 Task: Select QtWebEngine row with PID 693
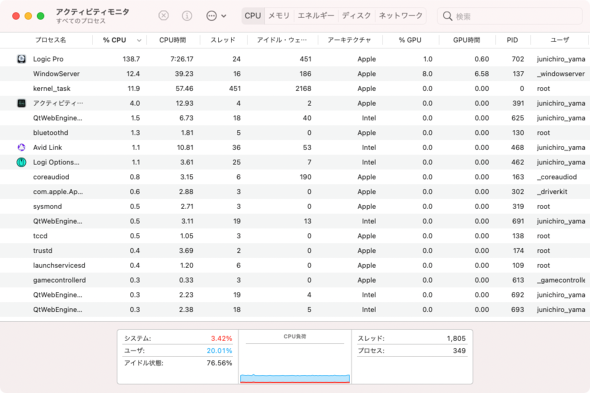pos(295,309)
